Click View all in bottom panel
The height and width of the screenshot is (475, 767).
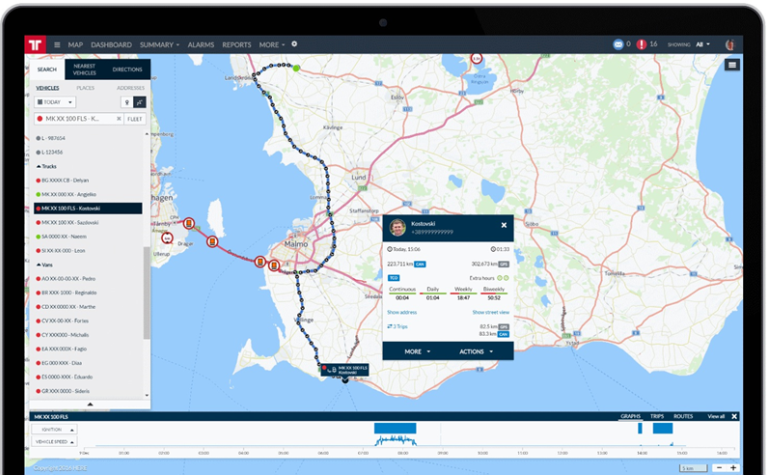click(x=716, y=416)
